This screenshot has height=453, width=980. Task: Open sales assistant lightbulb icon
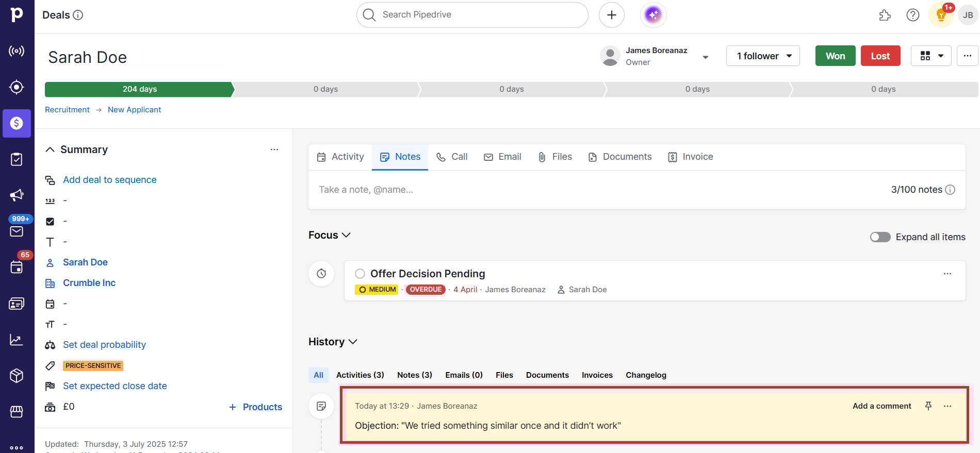tap(941, 15)
